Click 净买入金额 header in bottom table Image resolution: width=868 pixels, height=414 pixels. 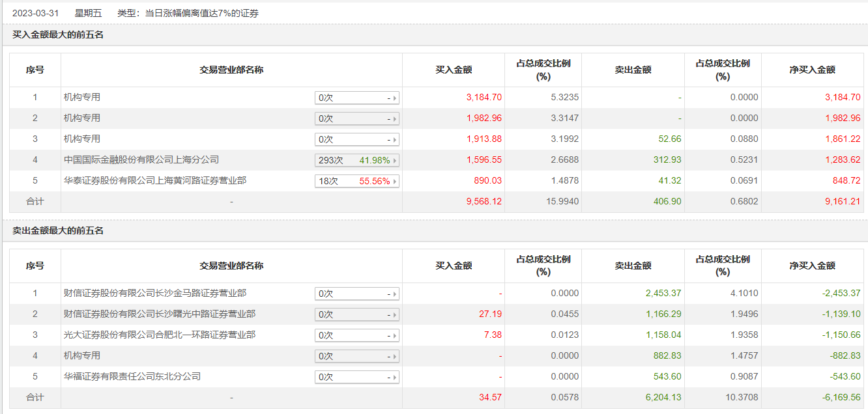(812, 266)
